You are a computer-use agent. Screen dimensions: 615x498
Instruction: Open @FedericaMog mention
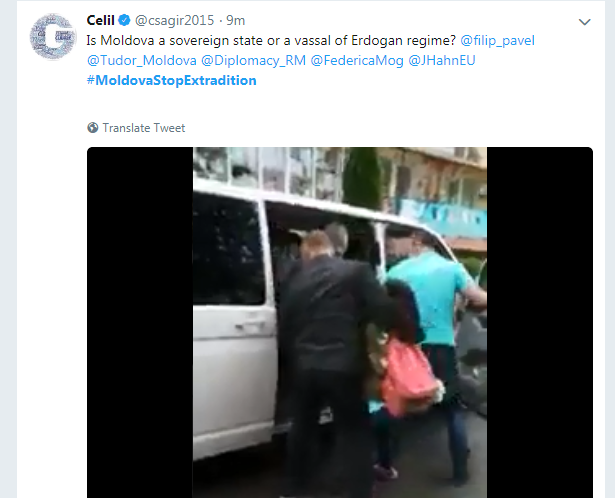(357, 60)
